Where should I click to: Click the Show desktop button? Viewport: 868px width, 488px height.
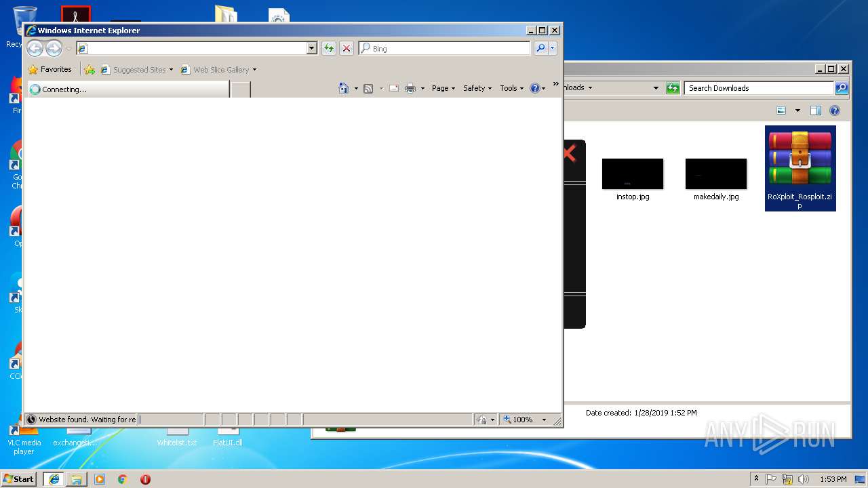[x=859, y=479]
